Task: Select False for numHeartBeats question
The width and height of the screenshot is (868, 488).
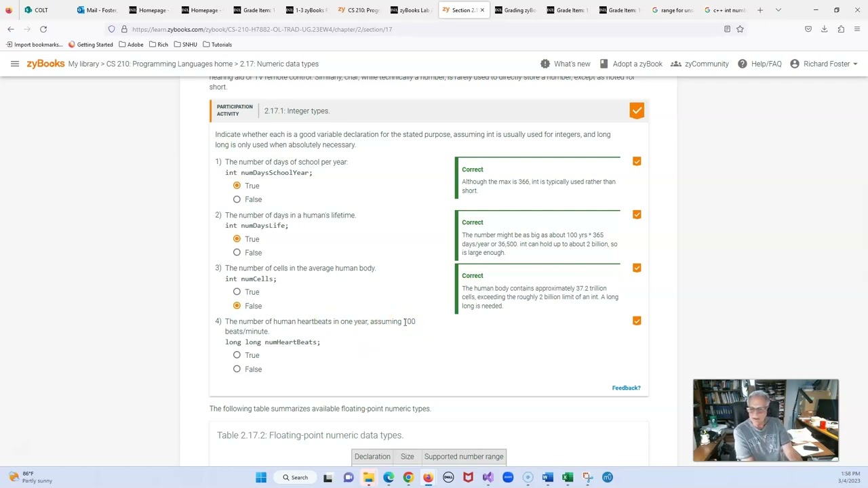Action: click(237, 369)
